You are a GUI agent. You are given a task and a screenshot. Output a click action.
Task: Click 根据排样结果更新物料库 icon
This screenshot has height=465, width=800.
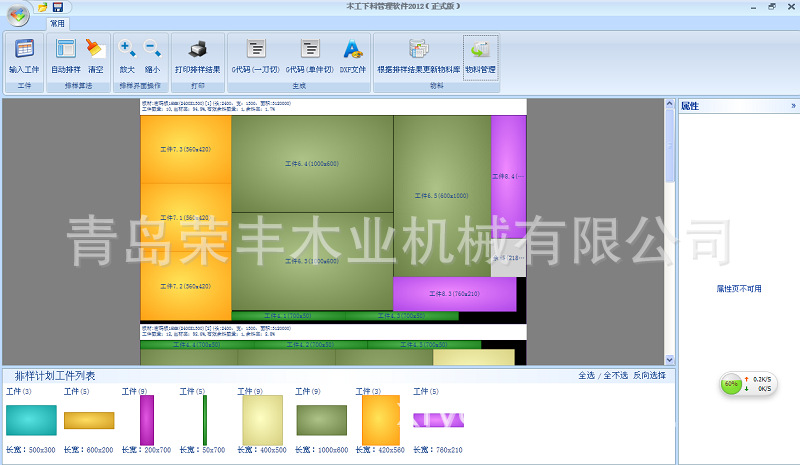point(419,49)
